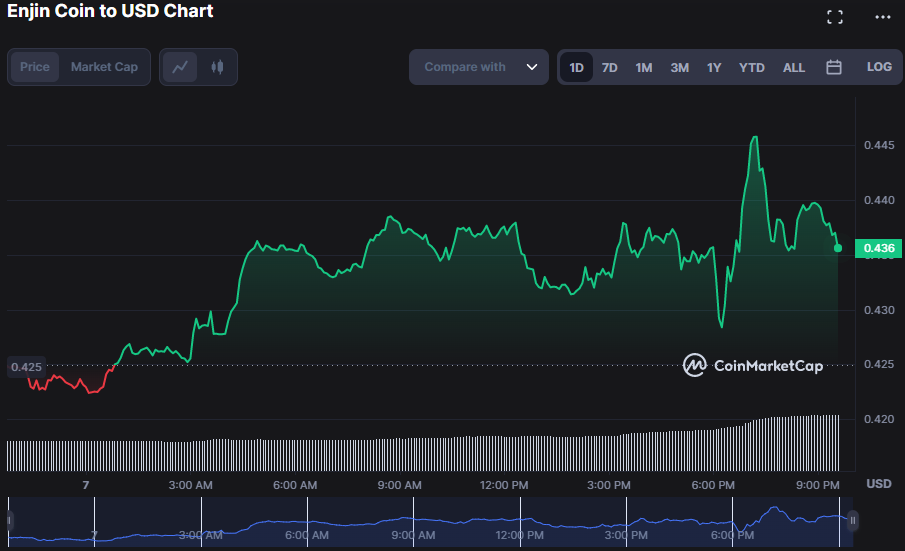Click the left range slider handle
The height and width of the screenshot is (551, 905).
pos(9,520)
